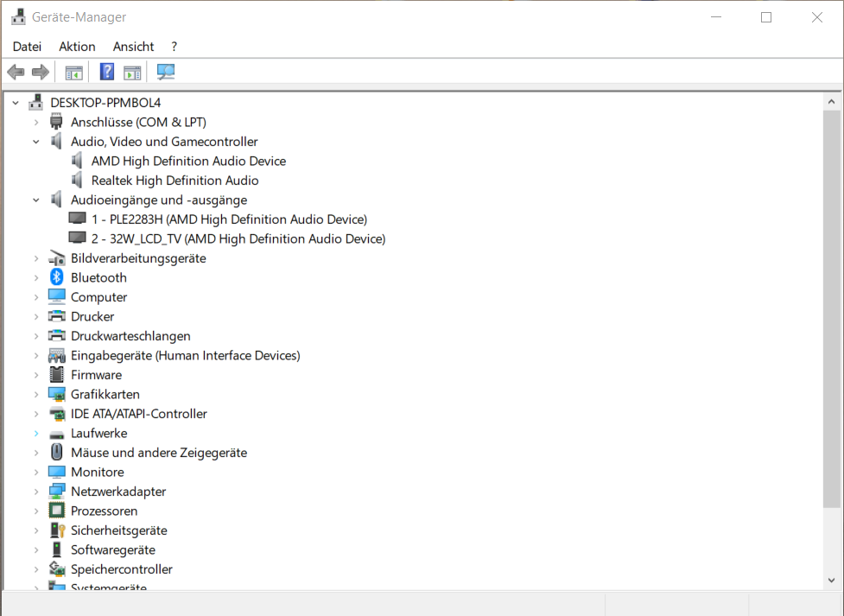This screenshot has height=616, width=844.
Task: Open the Aktion menu
Action: pyautogui.click(x=77, y=47)
